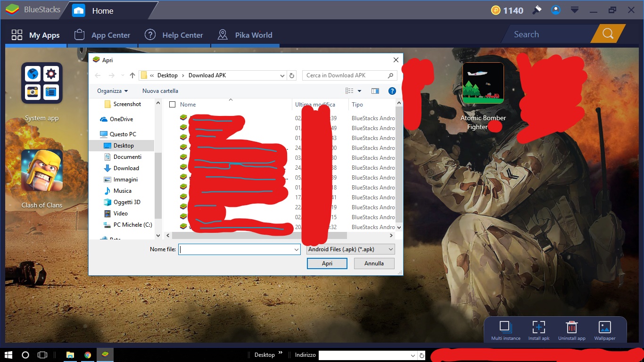The image size is (644, 362).
Task: Expand the Organizza menu
Action: click(x=112, y=91)
